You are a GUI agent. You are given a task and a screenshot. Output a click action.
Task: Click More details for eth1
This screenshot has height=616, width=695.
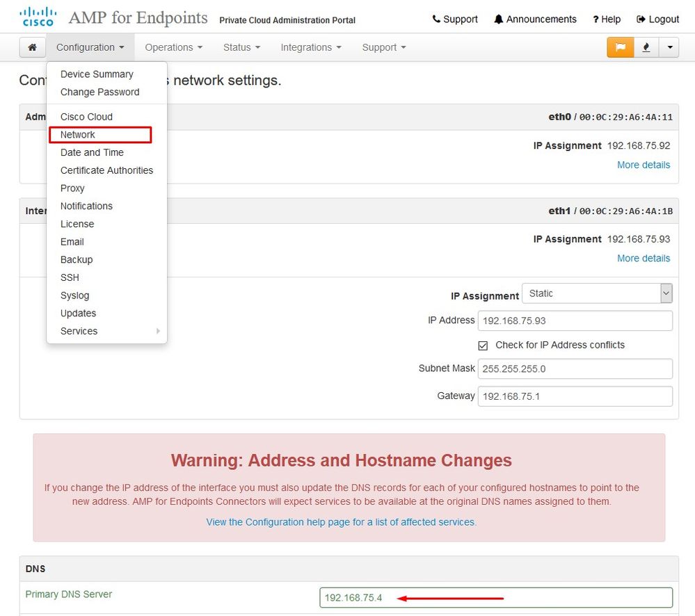(x=643, y=258)
